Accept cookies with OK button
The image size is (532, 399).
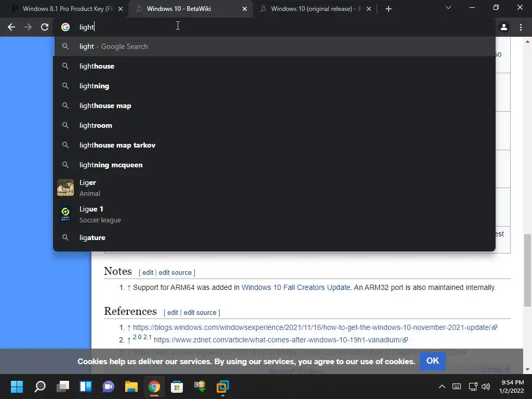432,361
